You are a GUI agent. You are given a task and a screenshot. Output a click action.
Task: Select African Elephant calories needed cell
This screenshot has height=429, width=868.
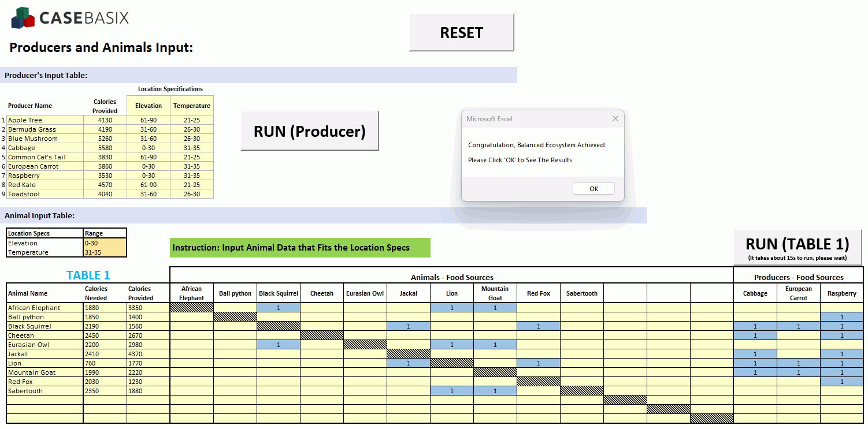pyautogui.click(x=105, y=308)
